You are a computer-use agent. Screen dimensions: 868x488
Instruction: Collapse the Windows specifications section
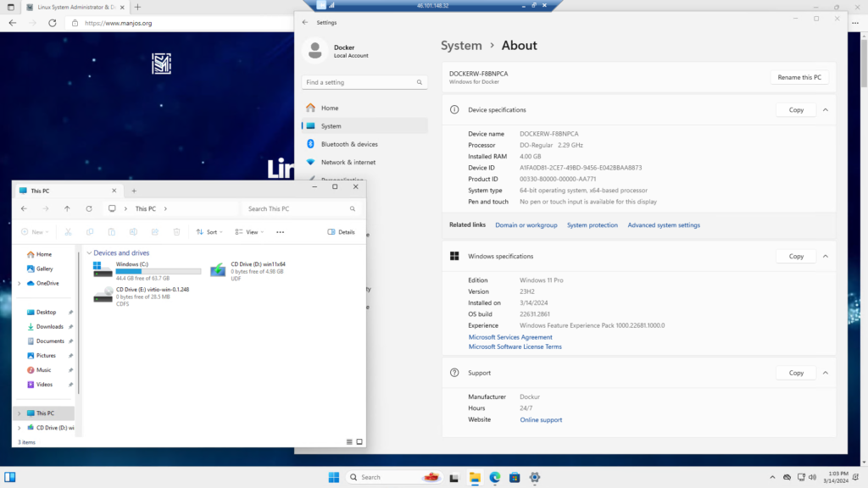click(826, 256)
